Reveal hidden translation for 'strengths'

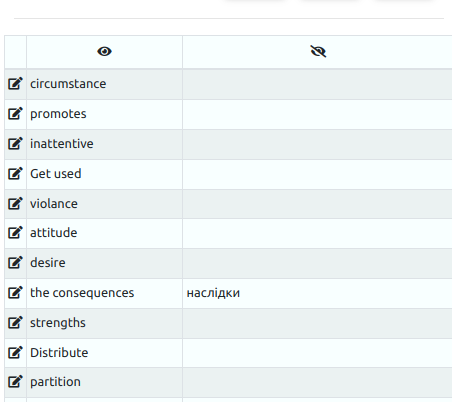pyautogui.click(x=317, y=323)
